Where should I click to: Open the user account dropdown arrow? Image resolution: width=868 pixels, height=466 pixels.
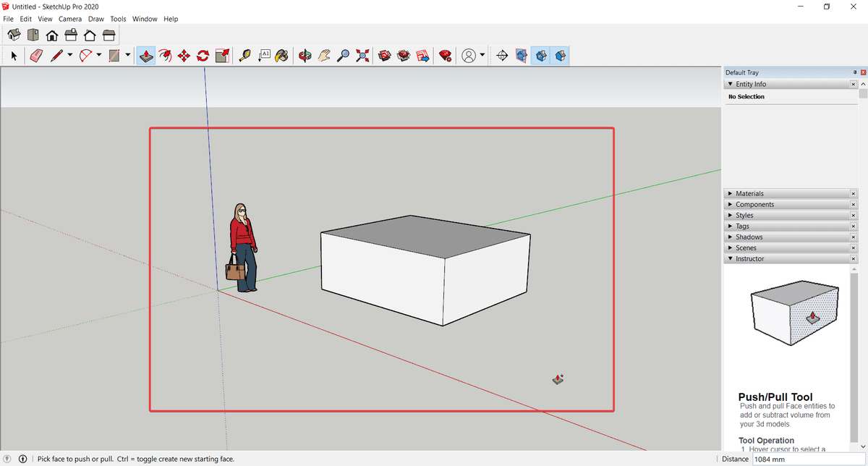click(x=482, y=56)
